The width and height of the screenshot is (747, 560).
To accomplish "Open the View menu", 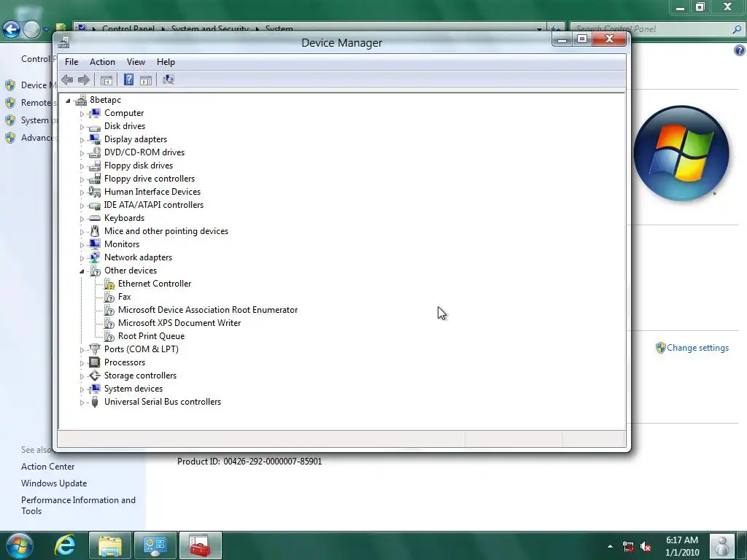I will point(136,62).
